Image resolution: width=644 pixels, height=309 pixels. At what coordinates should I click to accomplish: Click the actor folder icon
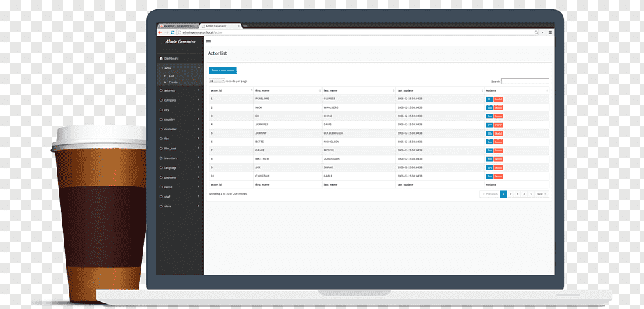[161, 68]
